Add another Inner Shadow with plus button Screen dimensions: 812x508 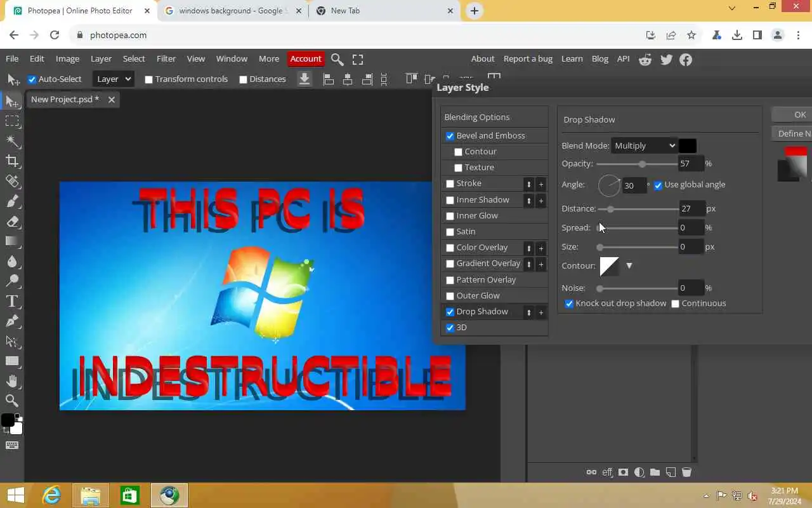tap(541, 201)
